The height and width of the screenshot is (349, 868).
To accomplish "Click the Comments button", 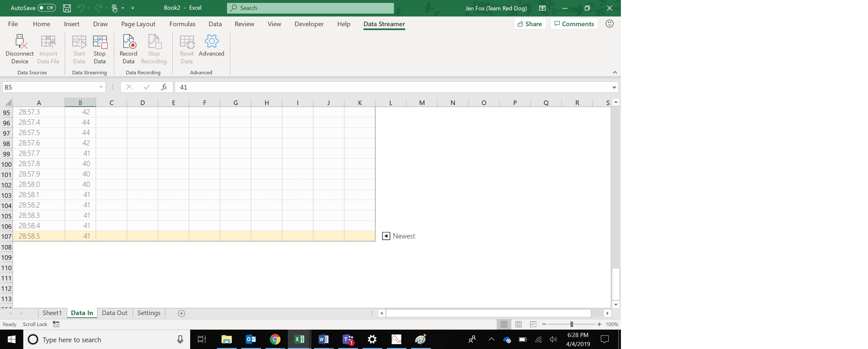I will [x=574, y=23].
